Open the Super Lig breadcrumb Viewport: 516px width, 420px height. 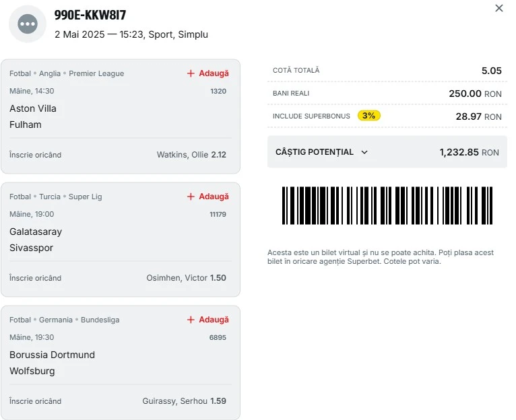86,197
